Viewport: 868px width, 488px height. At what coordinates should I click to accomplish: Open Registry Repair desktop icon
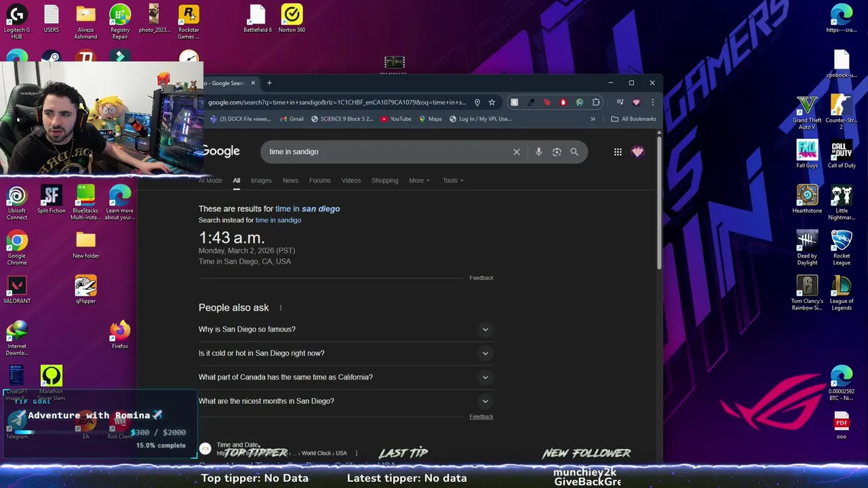click(120, 22)
